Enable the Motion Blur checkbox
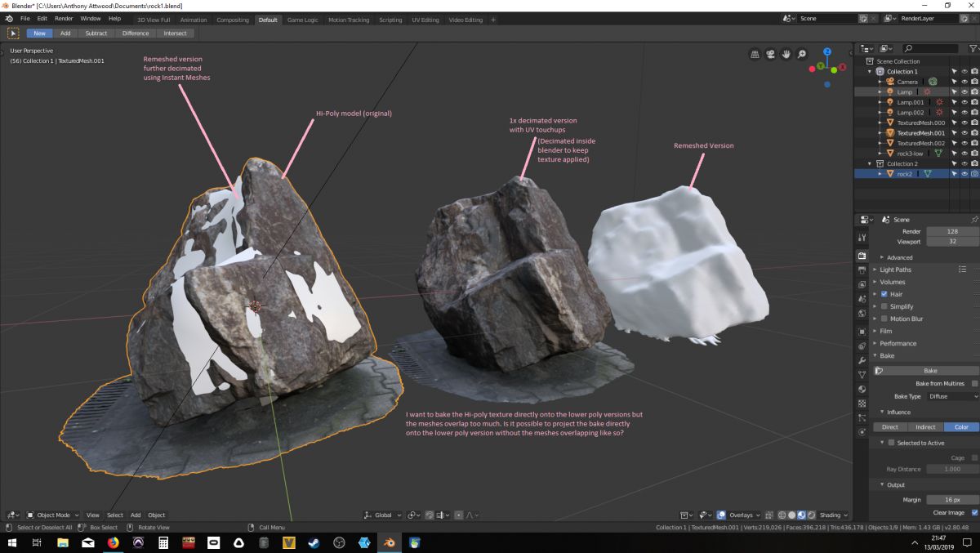980x553 pixels. point(884,319)
